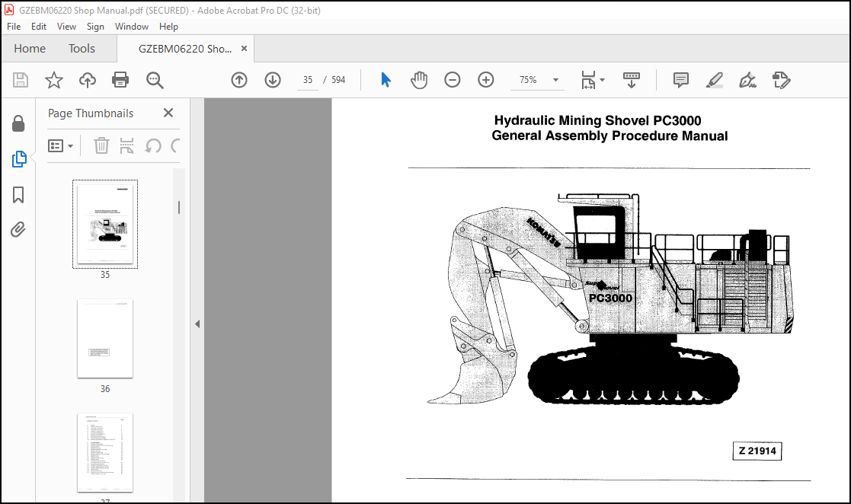Click the 75% zoom value field

[528, 80]
